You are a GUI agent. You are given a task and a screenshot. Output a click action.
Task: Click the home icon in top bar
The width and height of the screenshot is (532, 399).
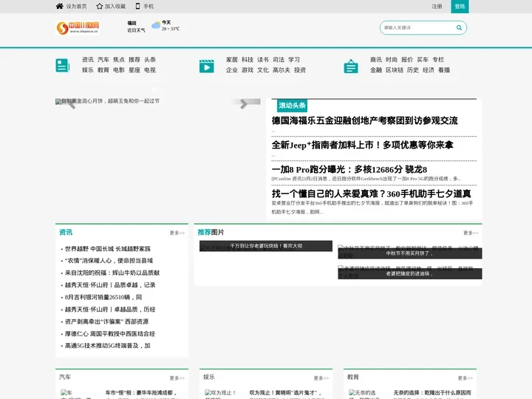[59, 6]
